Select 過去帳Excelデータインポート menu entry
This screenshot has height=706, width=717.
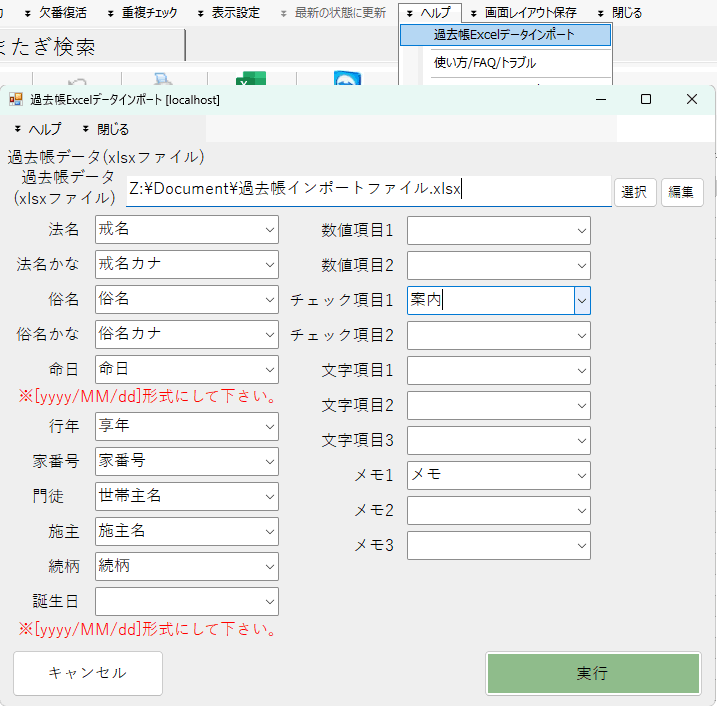504,35
